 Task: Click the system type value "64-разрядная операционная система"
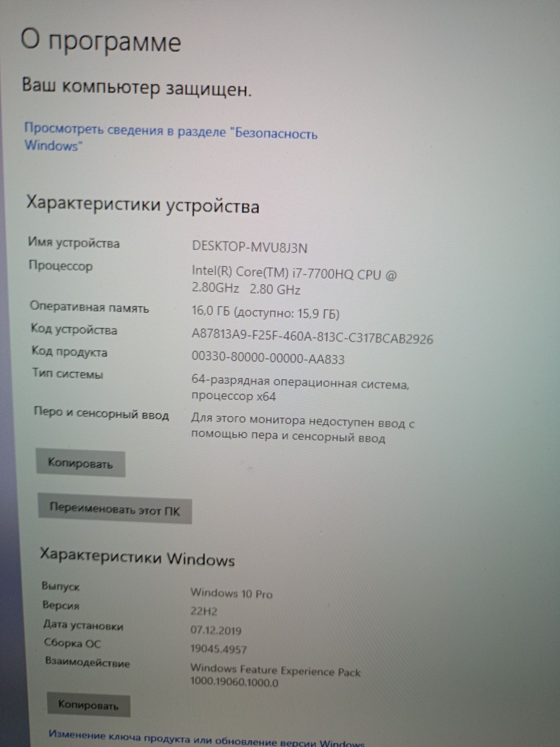tap(300, 389)
